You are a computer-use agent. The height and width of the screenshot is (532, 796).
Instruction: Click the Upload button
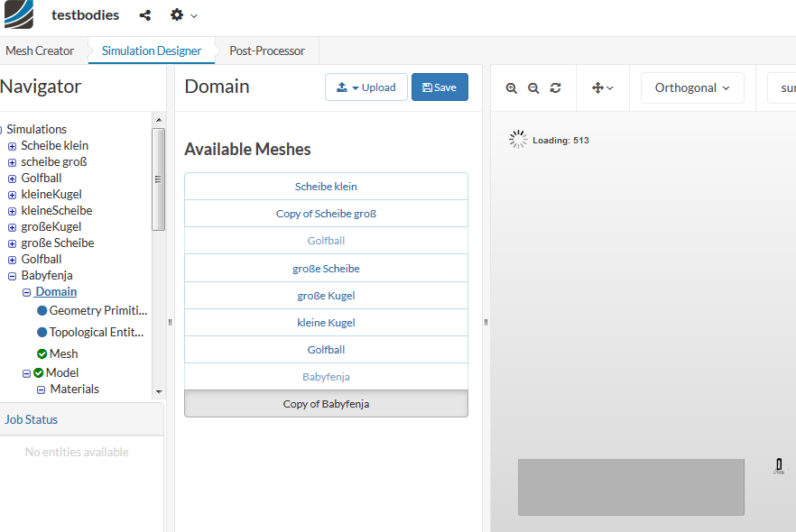click(x=366, y=87)
